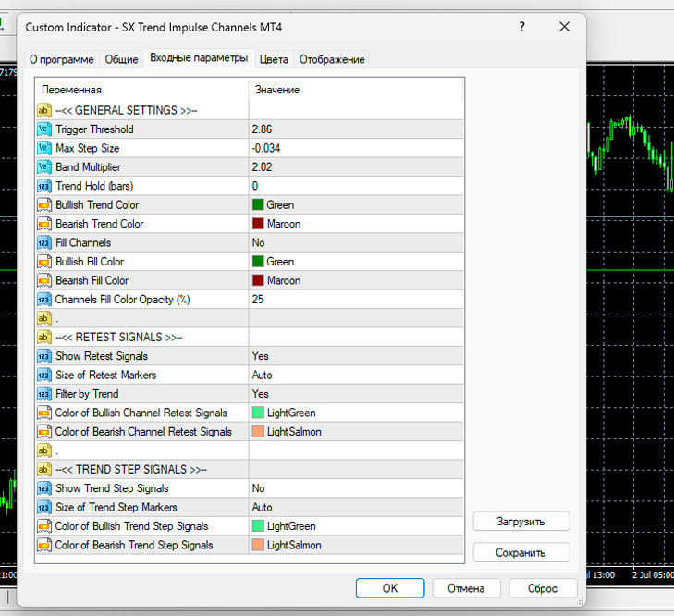Open Filter by Trend value dropdown

click(x=260, y=394)
